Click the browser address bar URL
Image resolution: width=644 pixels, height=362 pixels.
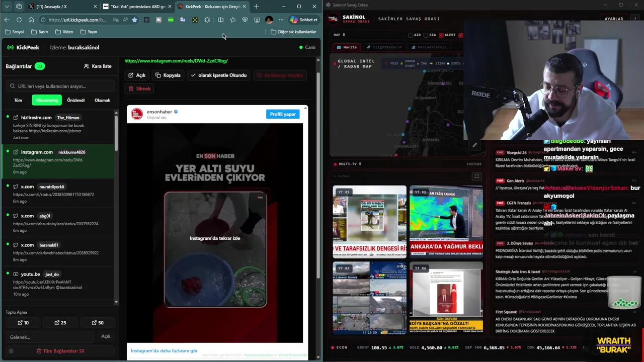coord(78,20)
